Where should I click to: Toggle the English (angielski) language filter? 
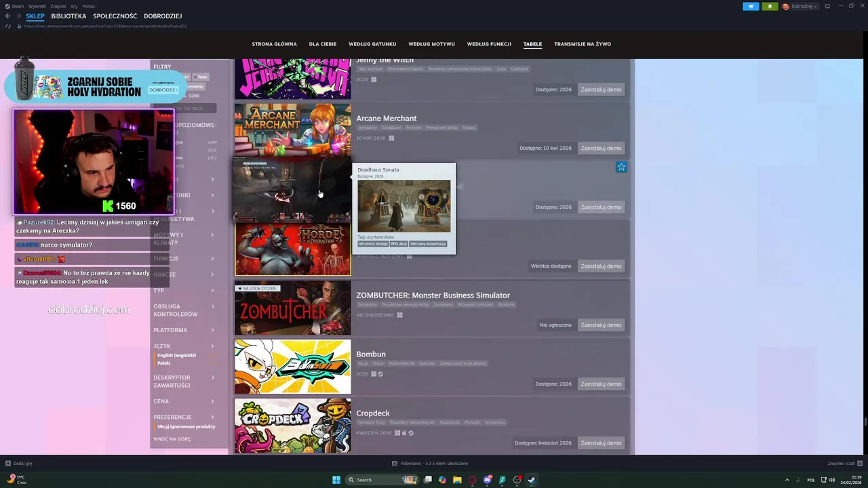(x=176, y=356)
